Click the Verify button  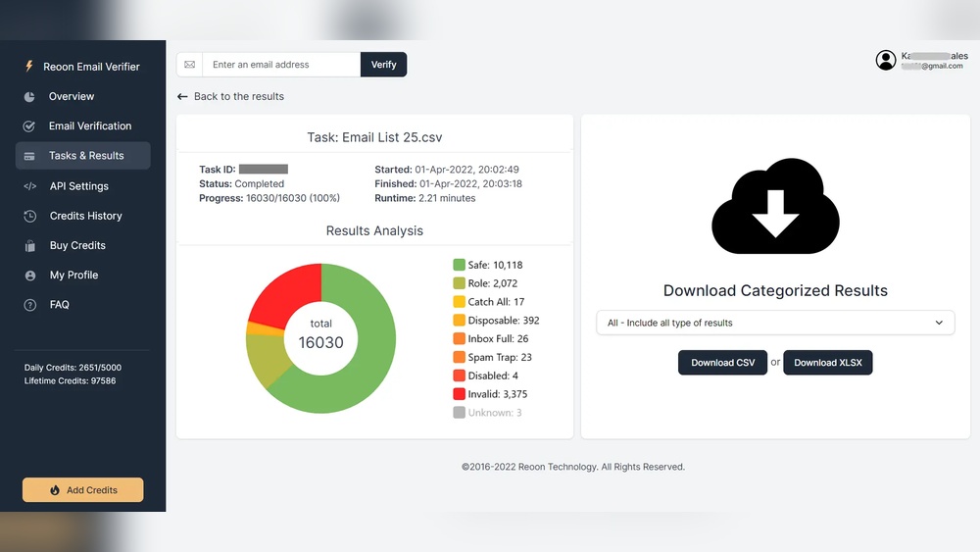(x=384, y=65)
